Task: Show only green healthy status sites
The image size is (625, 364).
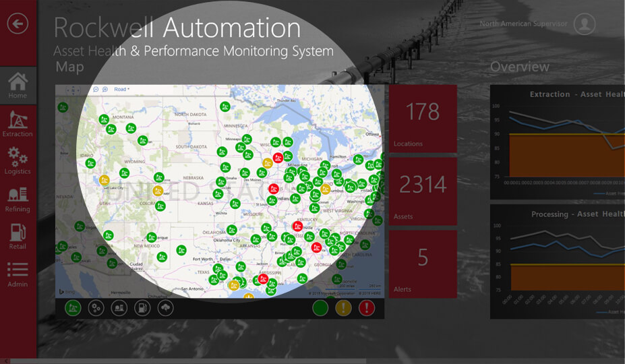Action: [x=320, y=308]
